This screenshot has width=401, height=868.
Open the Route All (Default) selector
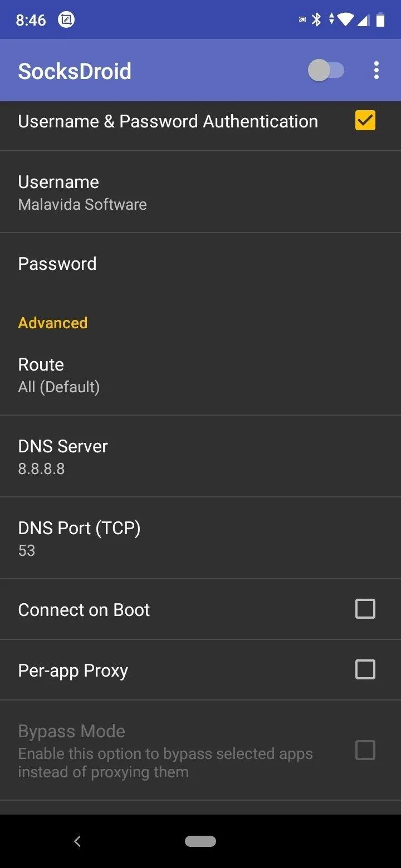point(200,375)
